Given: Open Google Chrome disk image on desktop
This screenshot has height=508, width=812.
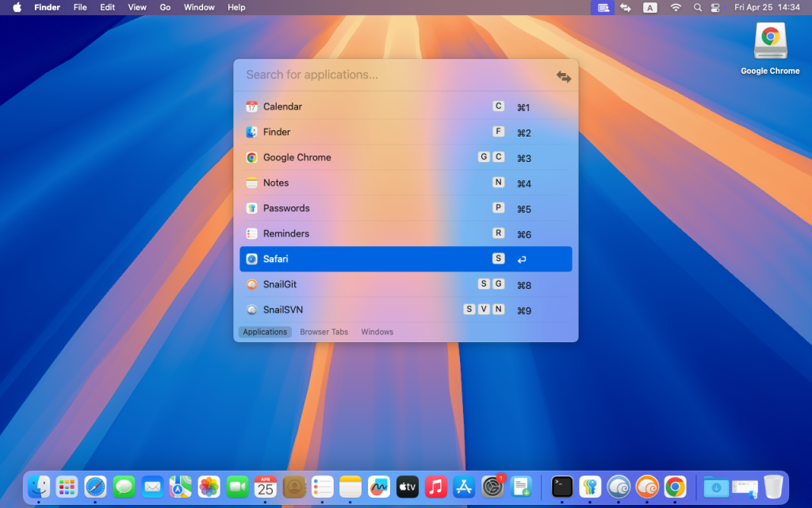Looking at the screenshot, I should pyautogui.click(x=770, y=48).
